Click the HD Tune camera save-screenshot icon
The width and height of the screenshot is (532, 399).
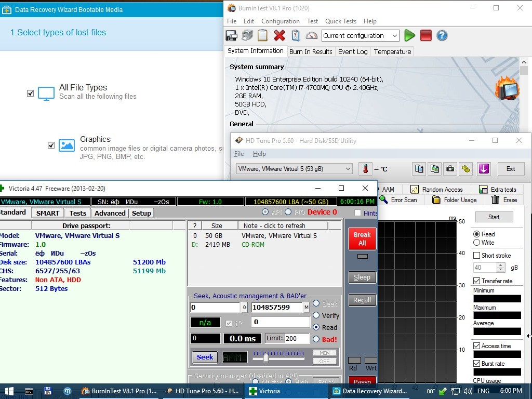[x=450, y=169]
